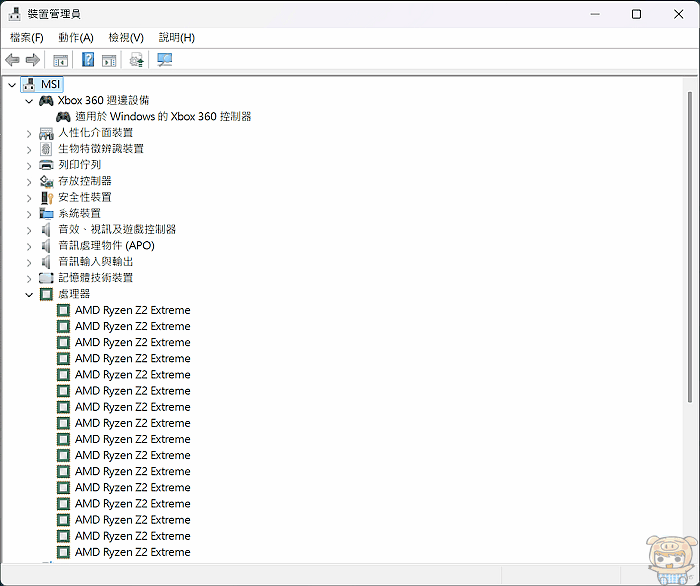Click the Back arrow toolbar icon
The image size is (700, 586).
[12, 59]
